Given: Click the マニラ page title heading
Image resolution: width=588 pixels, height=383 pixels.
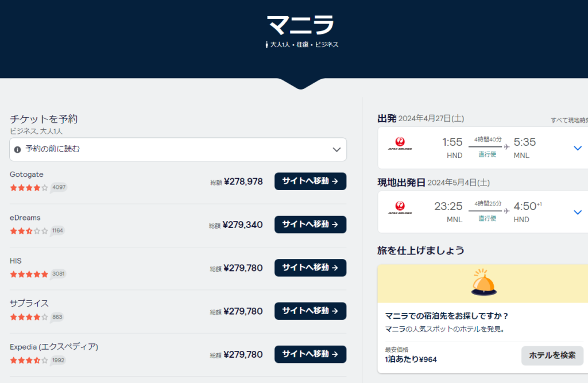Looking at the screenshot, I should [x=300, y=25].
